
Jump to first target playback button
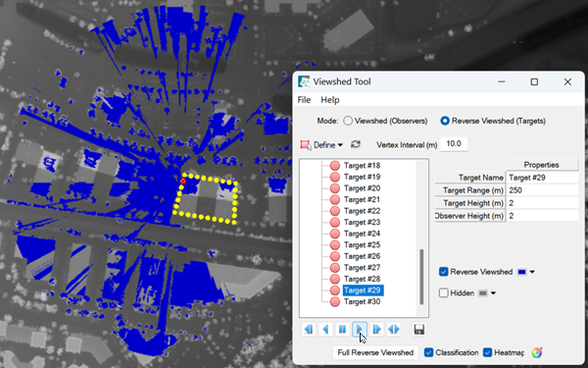(309, 330)
